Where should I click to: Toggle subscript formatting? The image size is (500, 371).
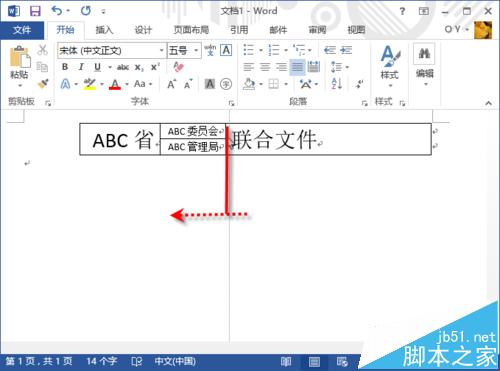click(139, 68)
